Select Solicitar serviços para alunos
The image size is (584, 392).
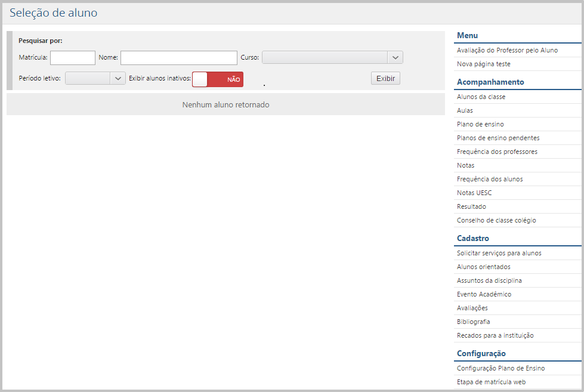coord(499,253)
